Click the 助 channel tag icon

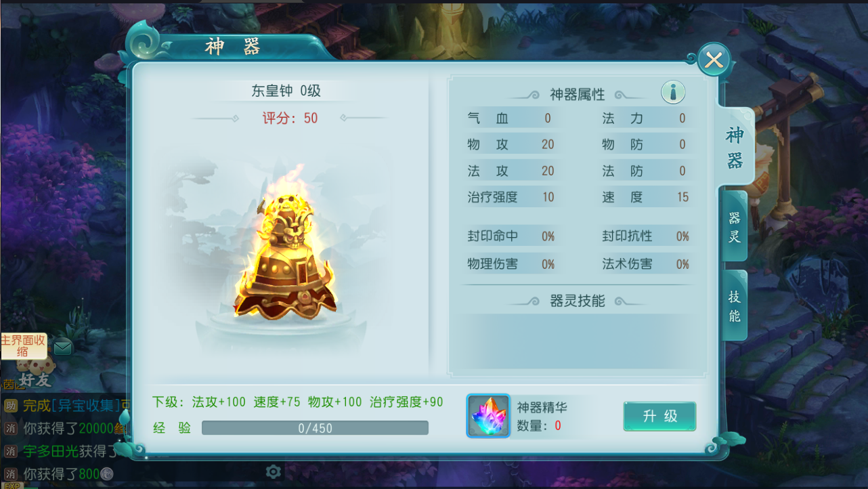(x=10, y=406)
